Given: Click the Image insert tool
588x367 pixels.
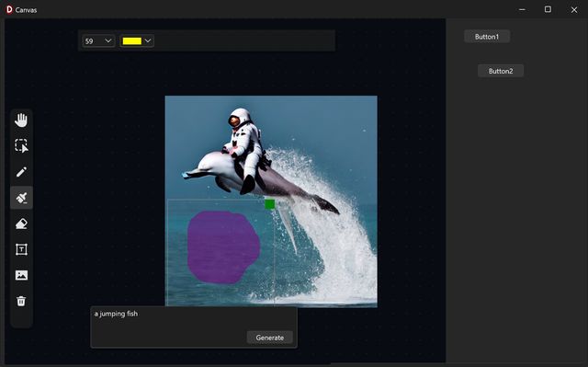Looking at the screenshot, I should point(21,275).
